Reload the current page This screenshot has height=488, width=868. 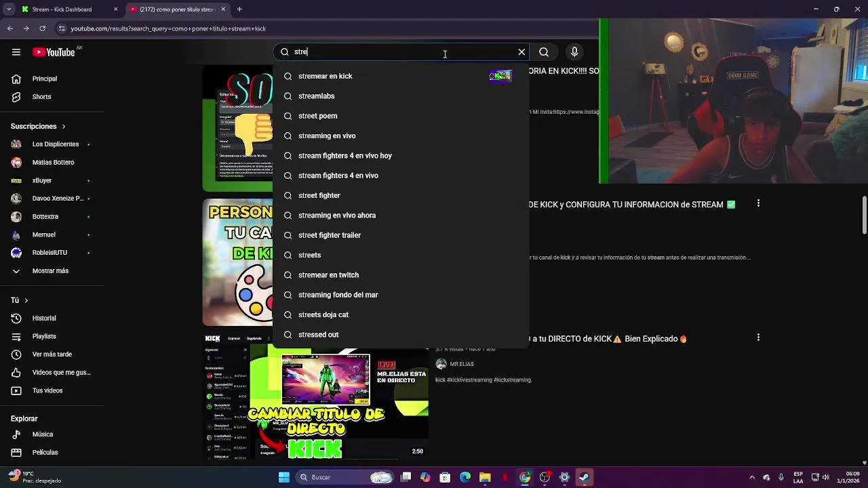[42, 28]
